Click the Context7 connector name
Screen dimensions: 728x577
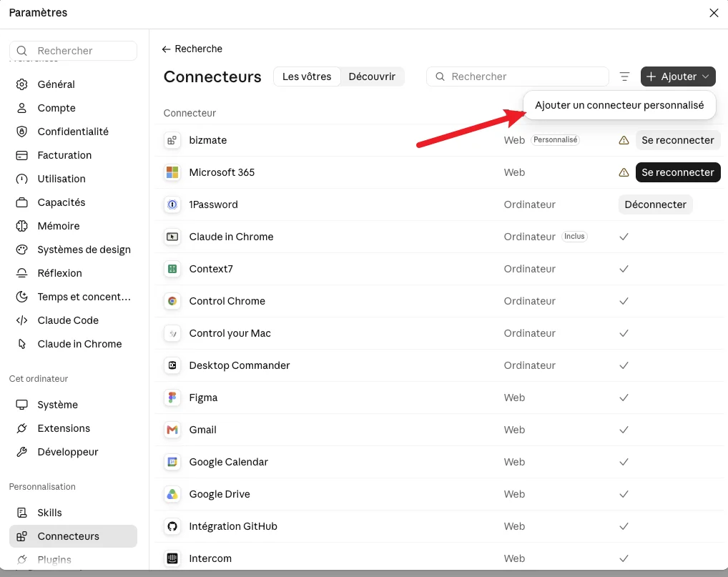(211, 269)
